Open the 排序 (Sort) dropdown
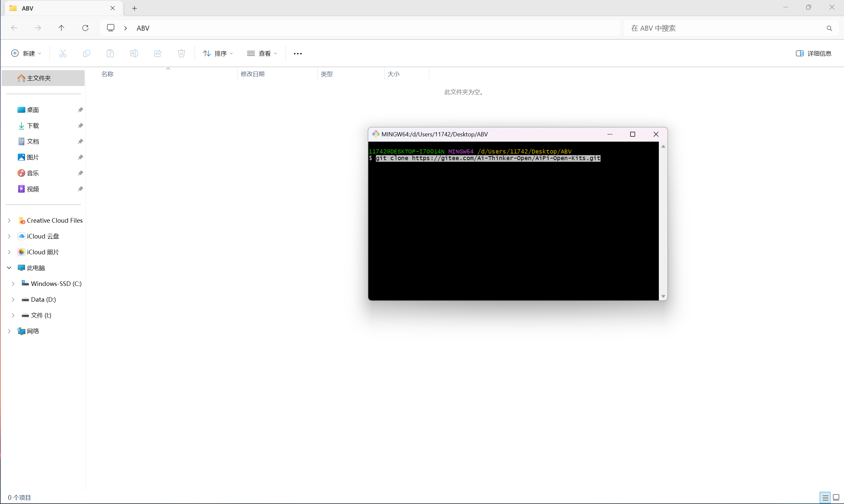Viewport: 844px width, 504px height. 218,53
